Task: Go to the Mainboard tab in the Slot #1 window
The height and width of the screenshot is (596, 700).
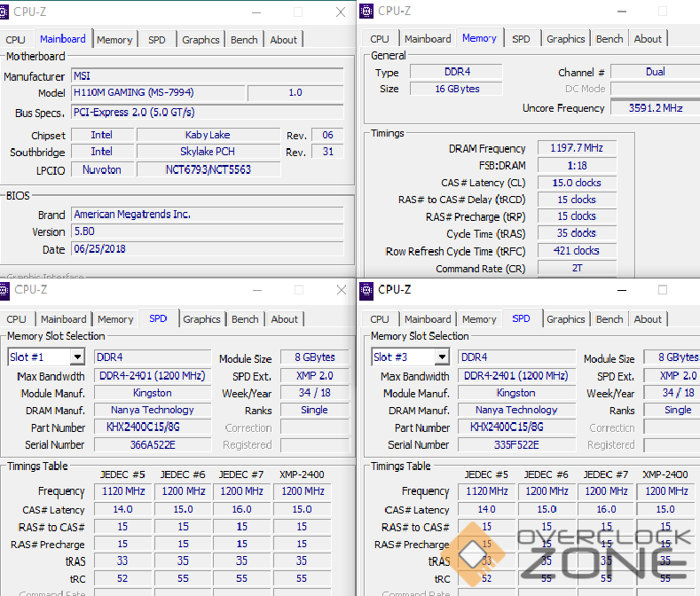Action: click(x=63, y=319)
